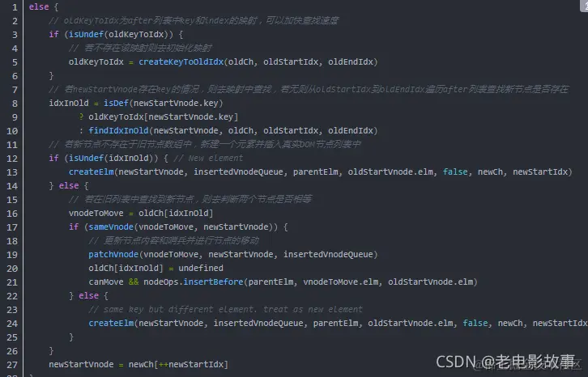Click oldKeyToIdx[newStartVnode.key] on line 9
The image size is (588, 377).
point(163,117)
